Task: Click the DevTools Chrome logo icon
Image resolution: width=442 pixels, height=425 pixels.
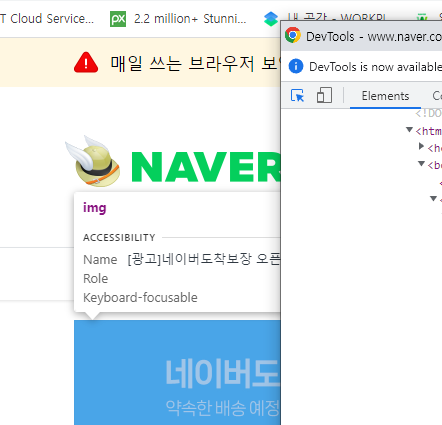Action: click(x=293, y=35)
